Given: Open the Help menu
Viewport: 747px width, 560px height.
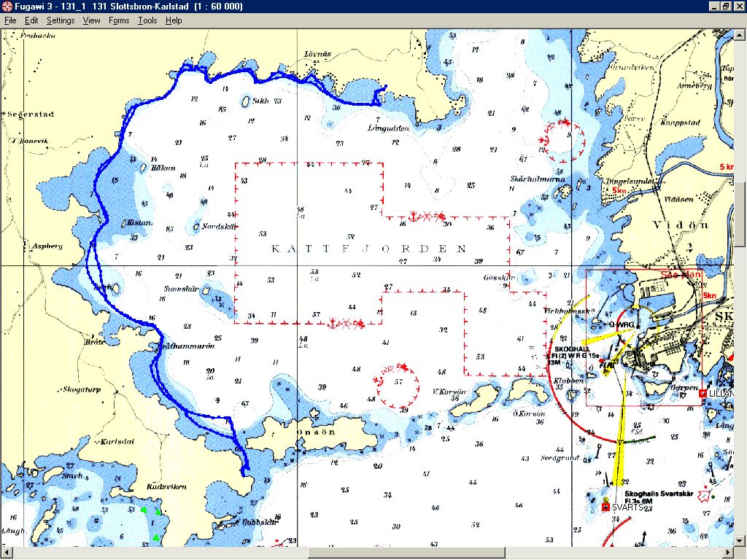Looking at the screenshot, I should pyautogui.click(x=174, y=20).
